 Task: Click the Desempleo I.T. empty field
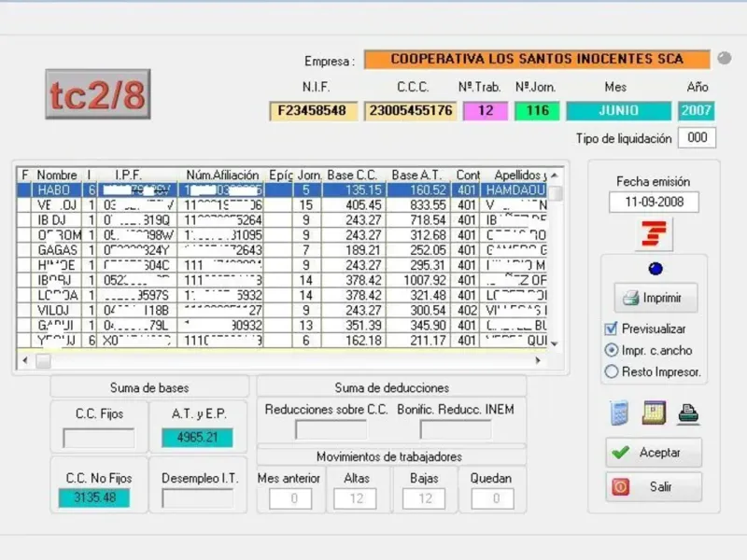197,498
